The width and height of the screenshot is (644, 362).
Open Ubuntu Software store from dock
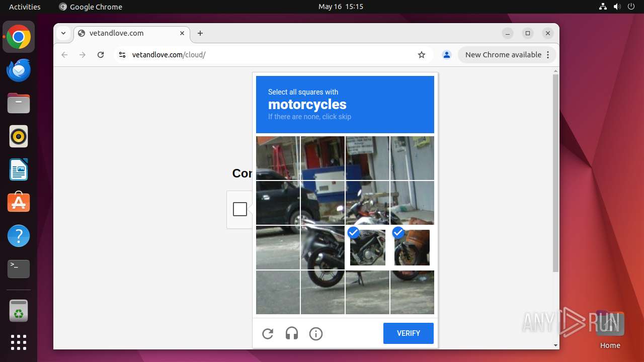coord(19,203)
